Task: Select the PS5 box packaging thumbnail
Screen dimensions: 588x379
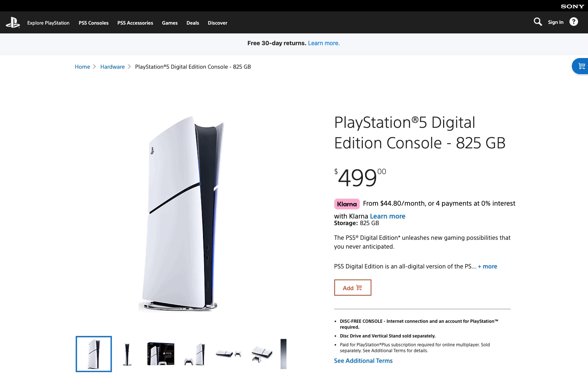Action: click(161, 354)
